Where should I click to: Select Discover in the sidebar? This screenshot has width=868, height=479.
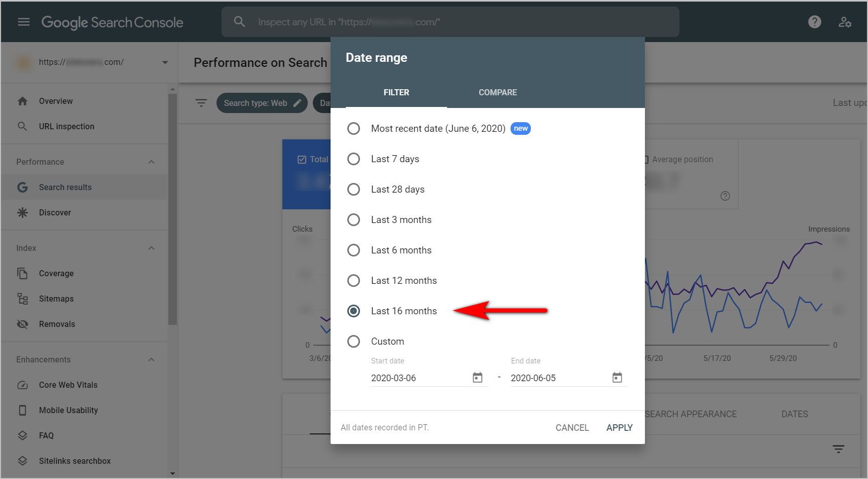pyautogui.click(x=55, y=212)
